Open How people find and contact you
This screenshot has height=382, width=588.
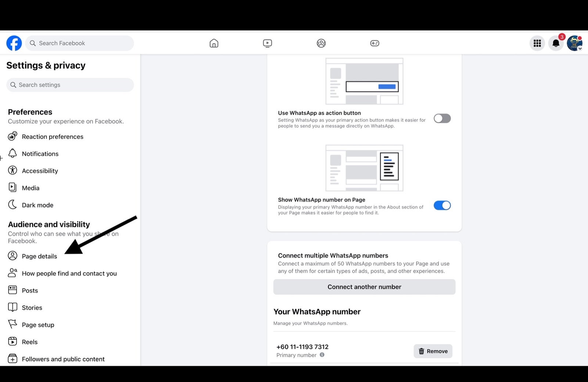coord(70,273)
